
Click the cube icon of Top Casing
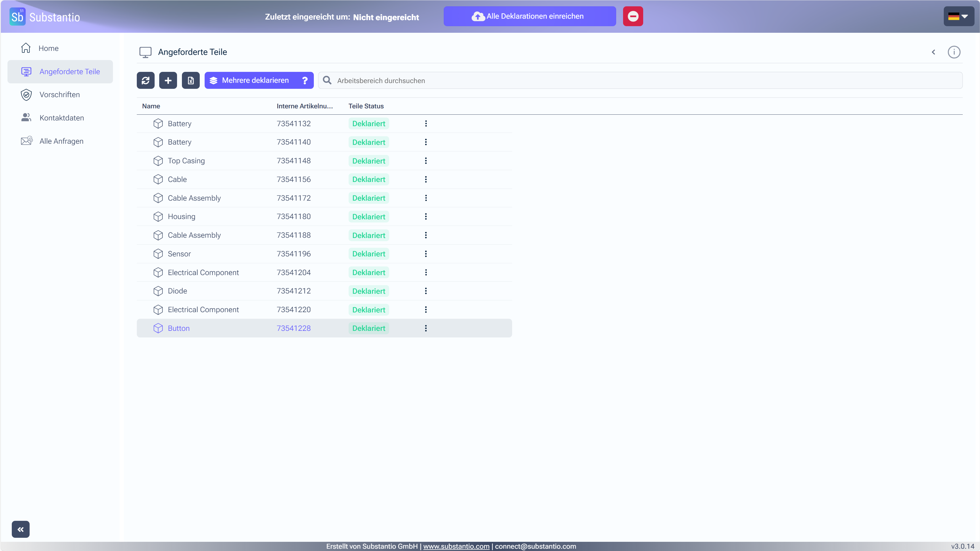click(158, 161)
